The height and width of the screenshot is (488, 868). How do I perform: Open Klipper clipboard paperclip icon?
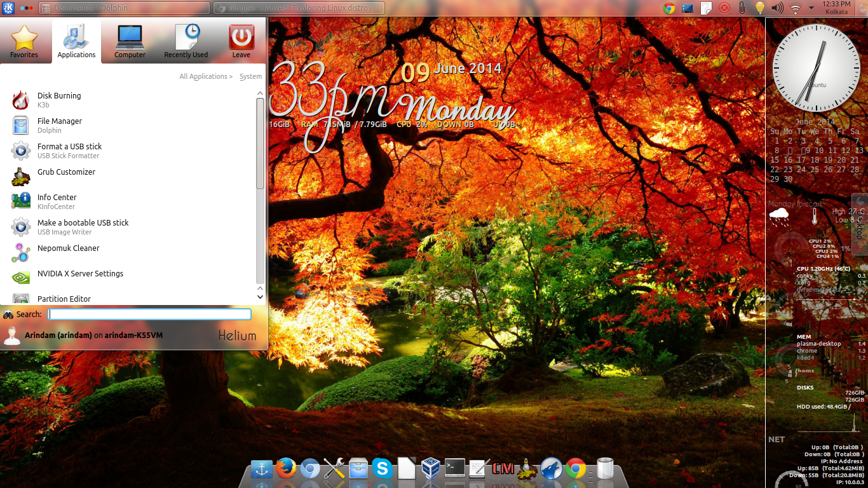click(x=742, y=8)
